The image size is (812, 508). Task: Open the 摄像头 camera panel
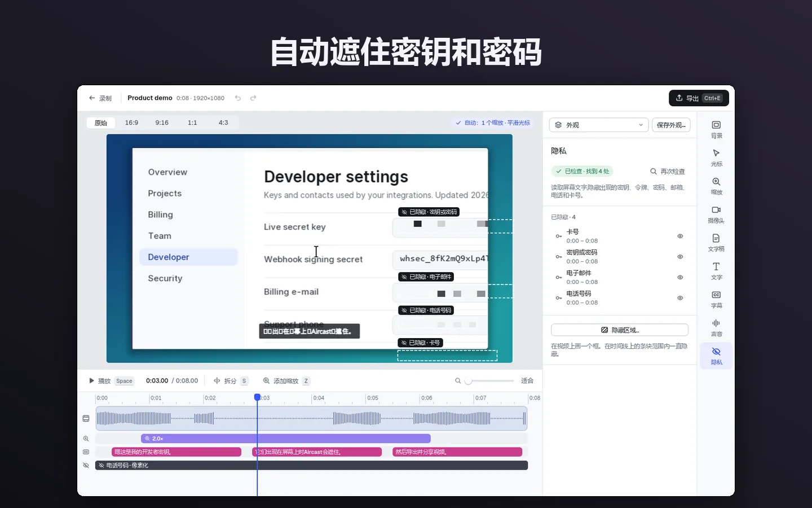tap(716, 214)
